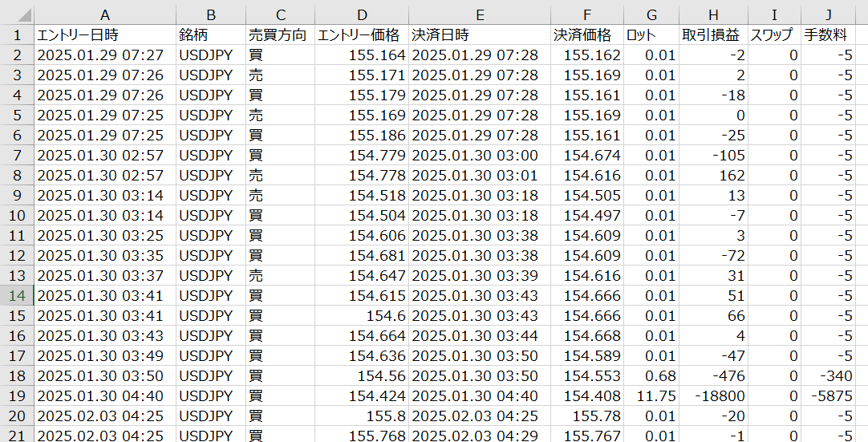Select the settlement time 2025.02.03 04:29 cell
Screen dimensions: 868x442
tap(480, 435)
